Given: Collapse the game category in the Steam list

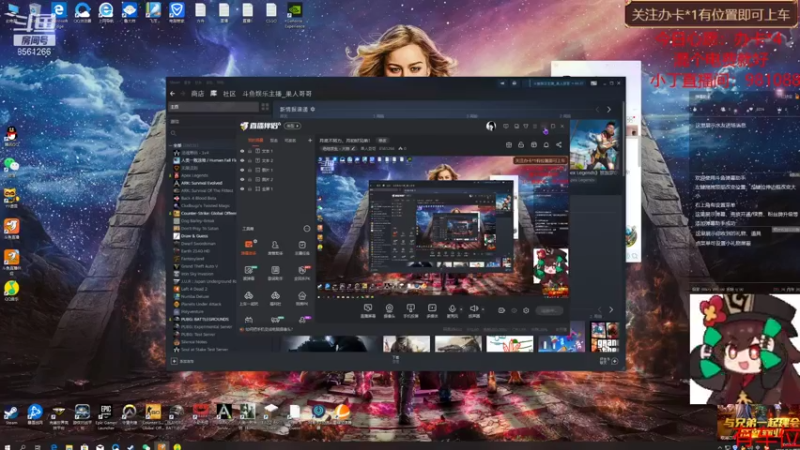Looking at the screenshot, I should pos(172,145).
